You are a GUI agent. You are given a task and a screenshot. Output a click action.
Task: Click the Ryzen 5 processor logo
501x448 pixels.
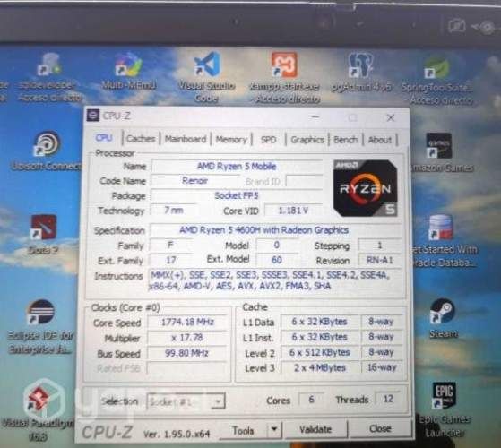tap(365, 188)
